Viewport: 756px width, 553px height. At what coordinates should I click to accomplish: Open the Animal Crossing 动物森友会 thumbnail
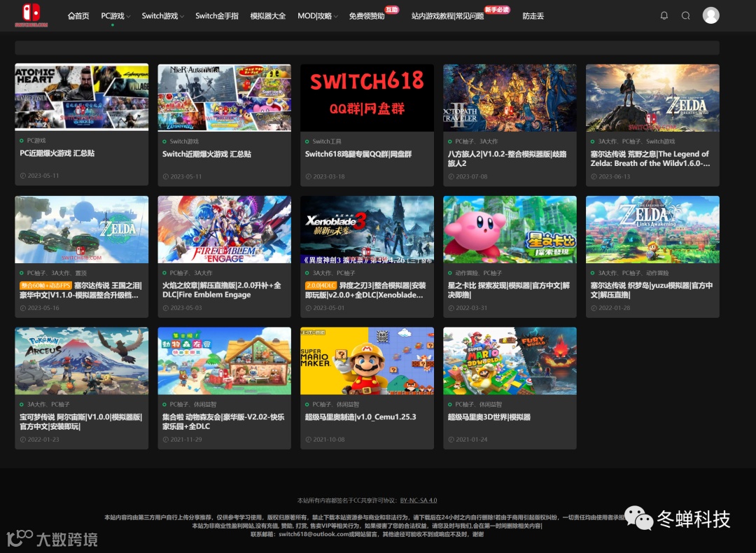224,361
